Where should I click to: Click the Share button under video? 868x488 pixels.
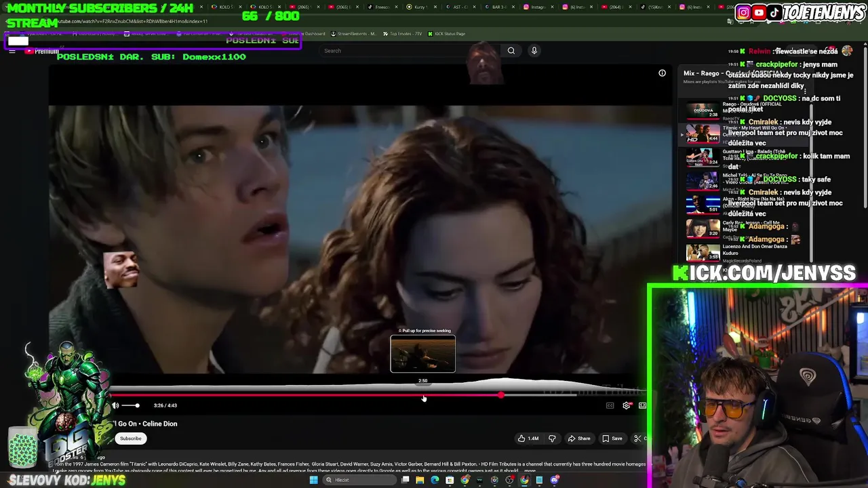(578, 439)
